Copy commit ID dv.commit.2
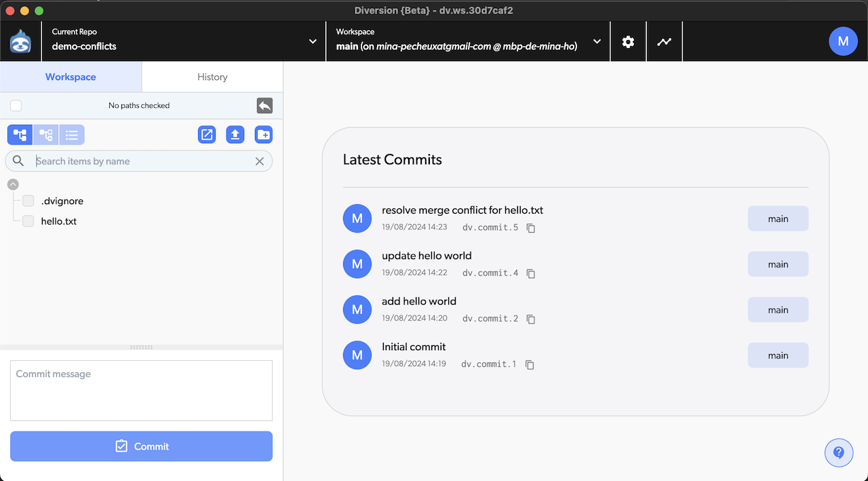The image size is (868, 481). coord(531,319)
